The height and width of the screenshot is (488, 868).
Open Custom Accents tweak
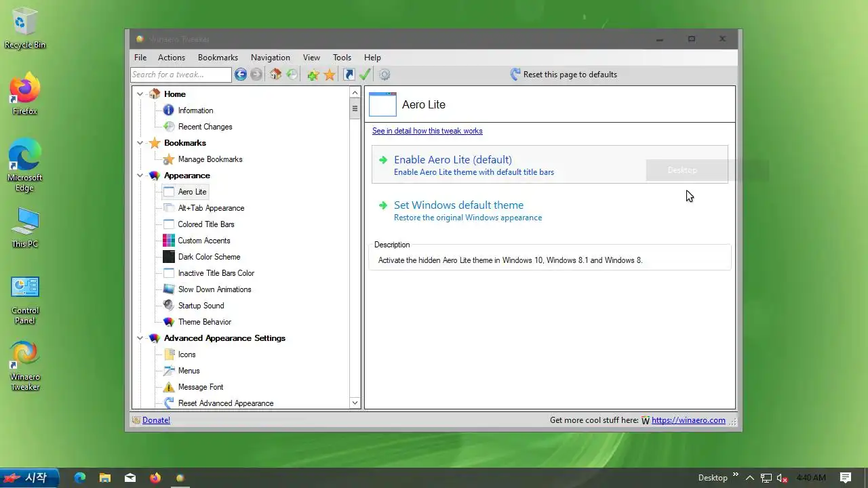pos(204,241)
